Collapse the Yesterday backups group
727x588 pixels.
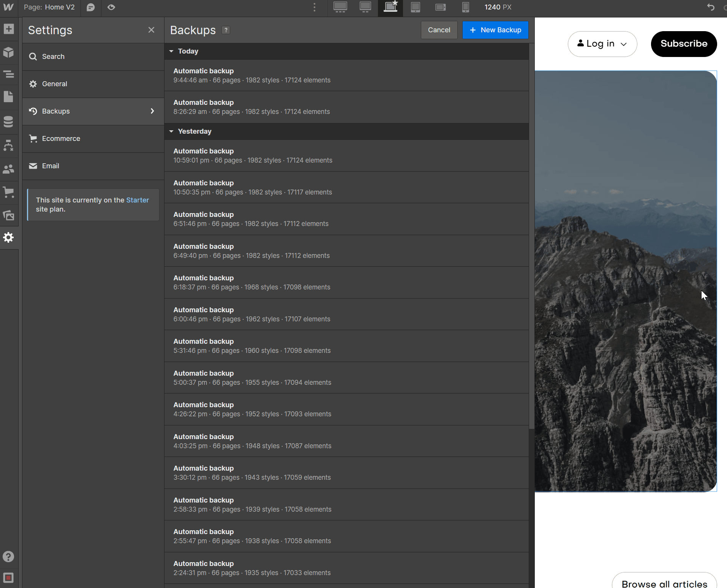pyautogui.click(x=172, y=131)
